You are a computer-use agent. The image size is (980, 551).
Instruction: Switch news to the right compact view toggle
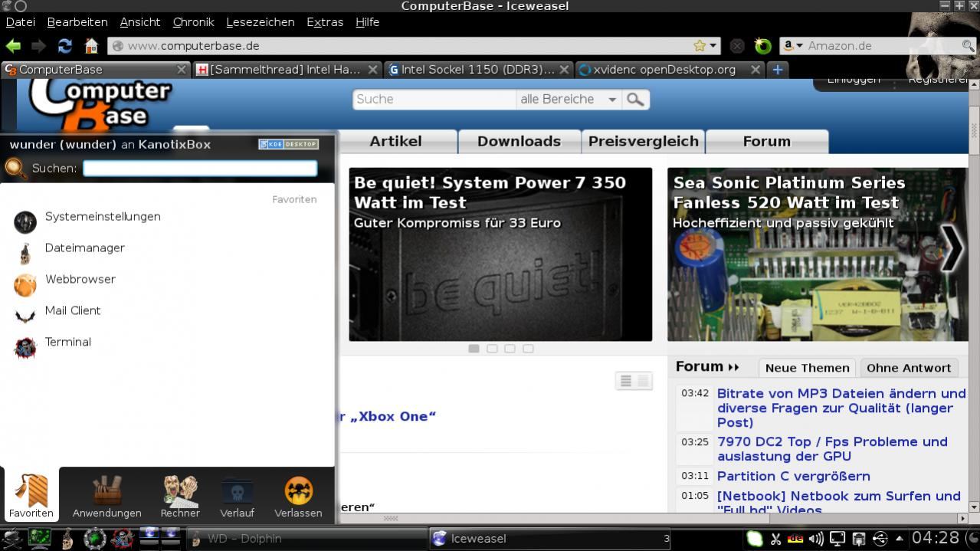pos(643,381)
